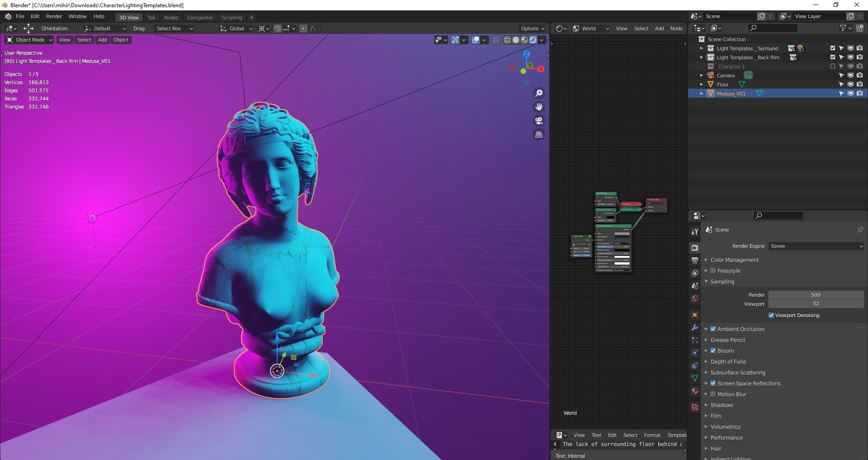
Task: Toggle viewport overlays display
Action: [476, 40]
